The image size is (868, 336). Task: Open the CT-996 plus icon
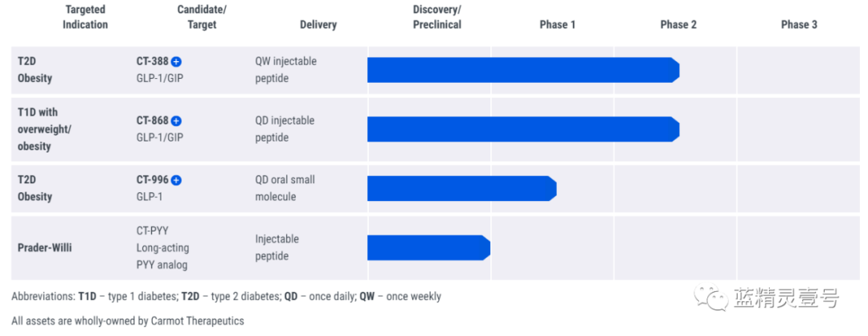(x=177, y=180)
